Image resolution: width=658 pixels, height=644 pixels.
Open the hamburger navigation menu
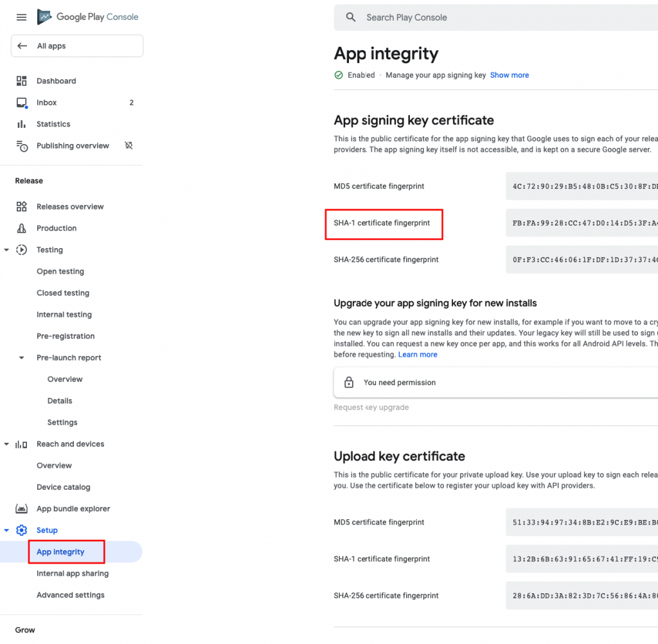pos(21,17)
